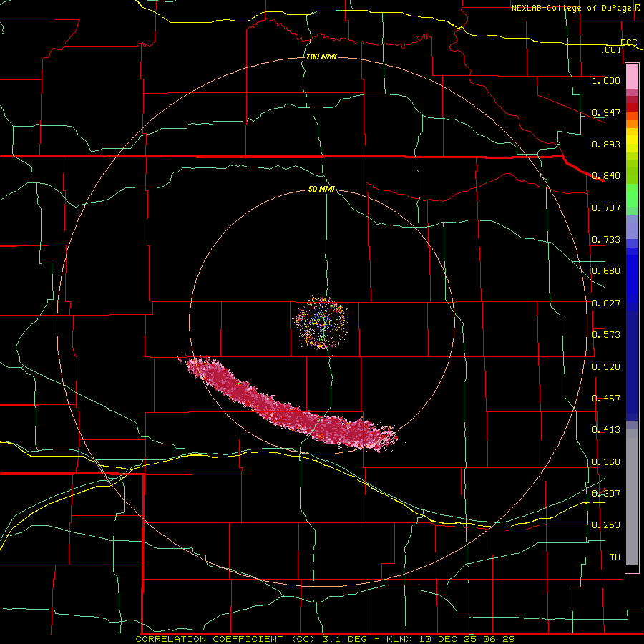Pick the gray bottom color bar segment
The height and width of the screenshot is (644, 644).
[632, 497]
